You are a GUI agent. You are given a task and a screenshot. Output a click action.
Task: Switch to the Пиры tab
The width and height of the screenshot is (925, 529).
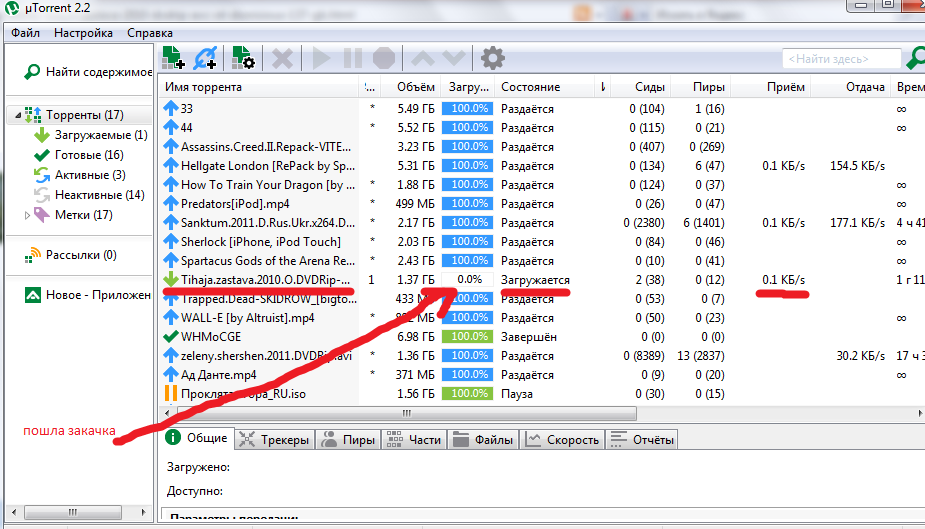(348, 440)
